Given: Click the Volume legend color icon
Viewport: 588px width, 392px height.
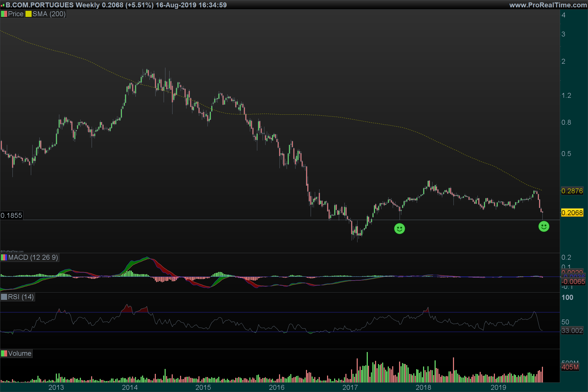Looking at the screenshot, I should (4, 354).
